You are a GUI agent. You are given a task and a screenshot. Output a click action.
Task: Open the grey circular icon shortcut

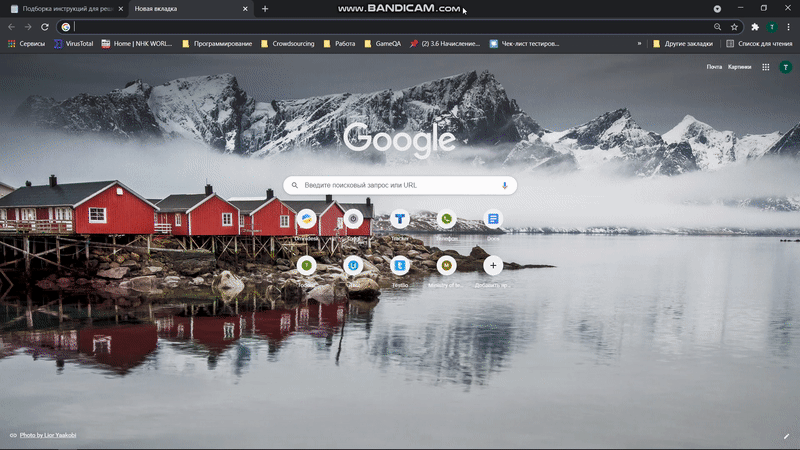pos(353,219)
